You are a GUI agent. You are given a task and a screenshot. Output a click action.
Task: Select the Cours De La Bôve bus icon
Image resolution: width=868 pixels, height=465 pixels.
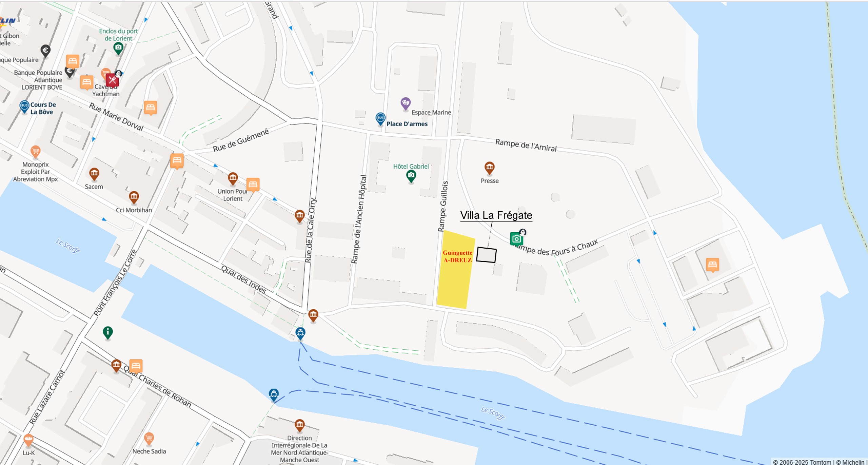(24, 107)
